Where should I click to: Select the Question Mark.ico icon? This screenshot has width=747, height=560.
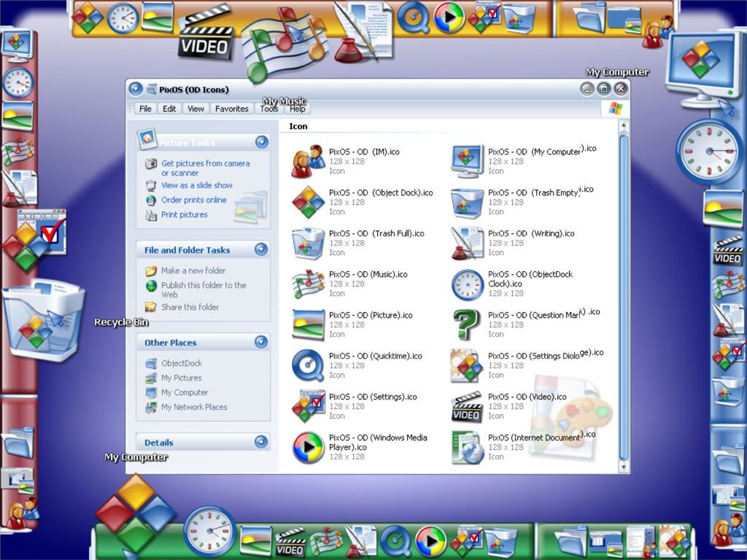[x=468, y=324]
